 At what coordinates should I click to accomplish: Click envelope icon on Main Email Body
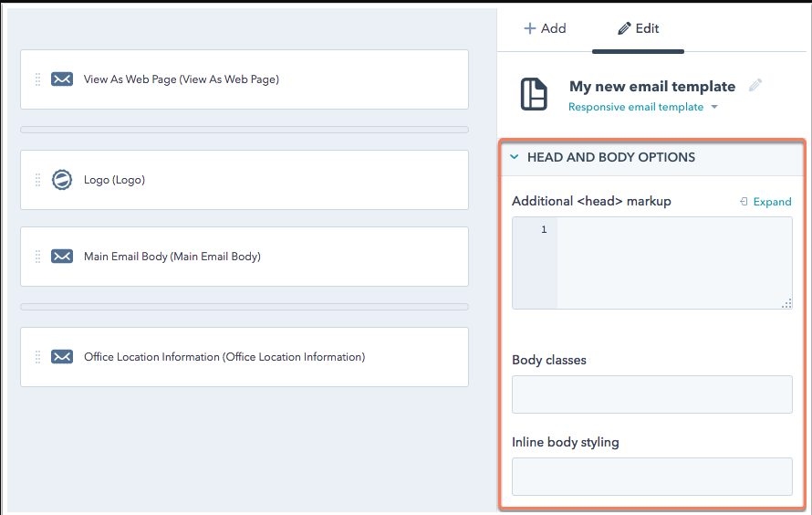click(62, 257)
